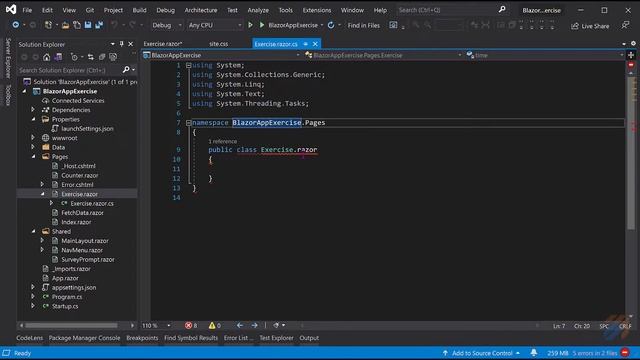Click in the Solution Explorer search field
This screenshot has height=360, width=640.
(69, 70)
